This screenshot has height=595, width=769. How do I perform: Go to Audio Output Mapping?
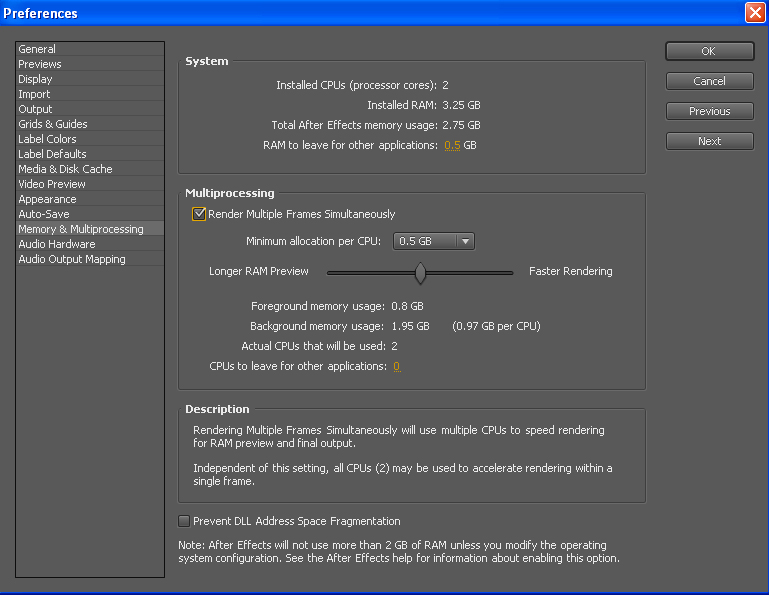pyautogui.click(x=90, y=259)
